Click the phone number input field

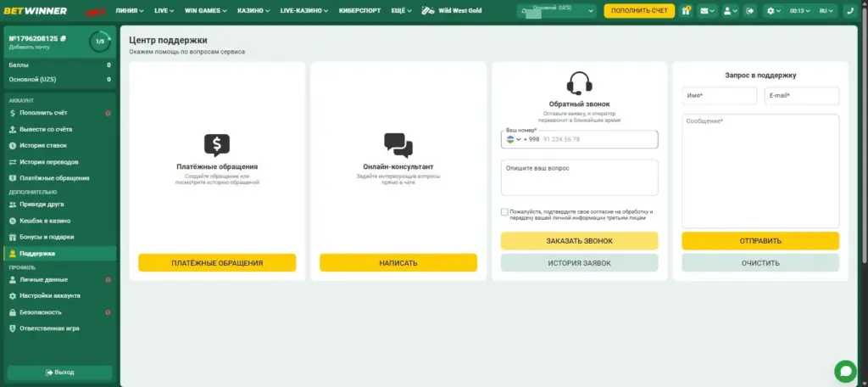pos(580,139)
